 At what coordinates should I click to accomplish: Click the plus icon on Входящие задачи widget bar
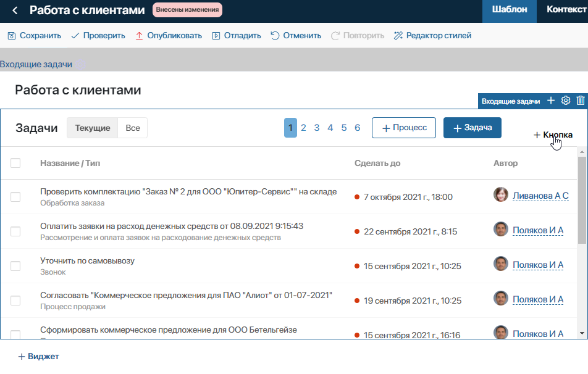[551, 101]
